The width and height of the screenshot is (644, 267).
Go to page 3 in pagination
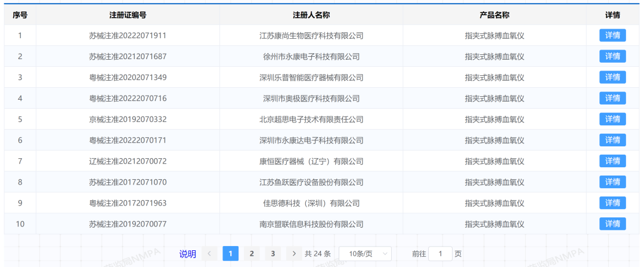(273, 254)
